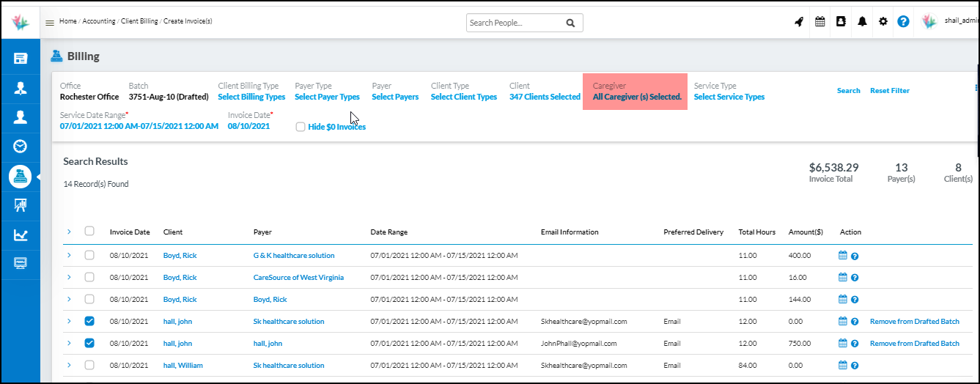980x384 pixels.
Task: Click the blue help question mark in header
Action: coord(904,22)
